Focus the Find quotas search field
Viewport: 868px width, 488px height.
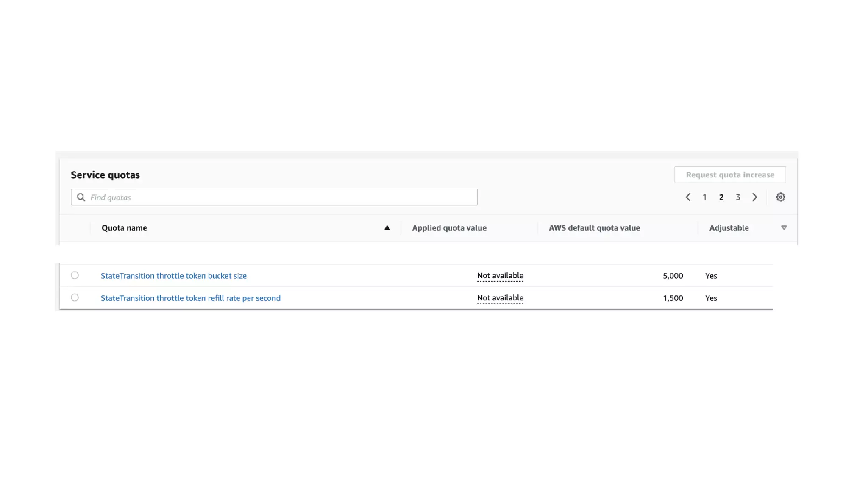[x=280, y=197]
